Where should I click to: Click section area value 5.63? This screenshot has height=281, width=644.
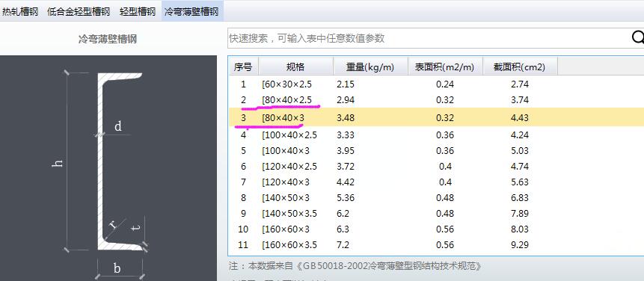(x=520, y=182)
